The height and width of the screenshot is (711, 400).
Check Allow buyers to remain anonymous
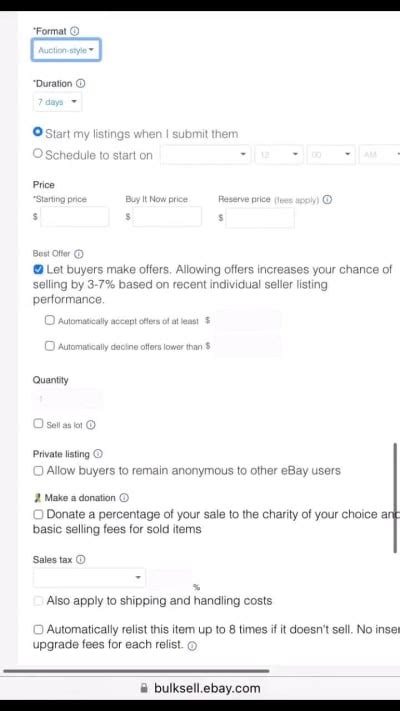click(x=38, y=471)
